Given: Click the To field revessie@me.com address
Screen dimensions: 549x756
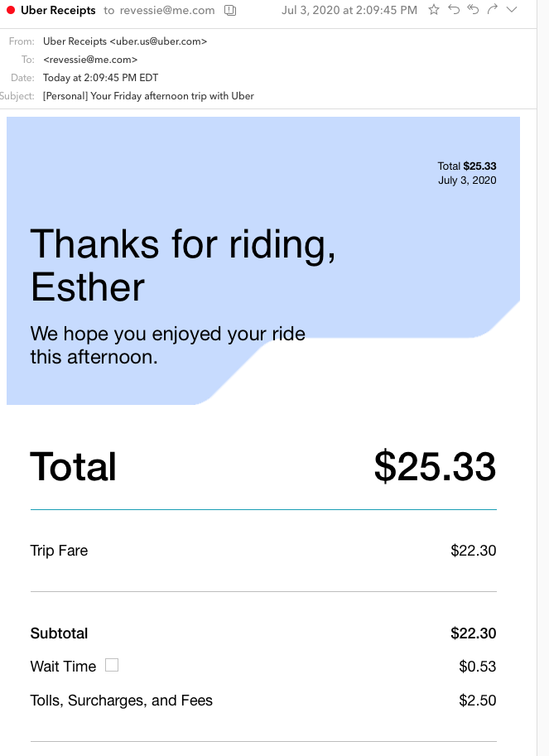Looking at the screenshot, I should click(90, 60).
